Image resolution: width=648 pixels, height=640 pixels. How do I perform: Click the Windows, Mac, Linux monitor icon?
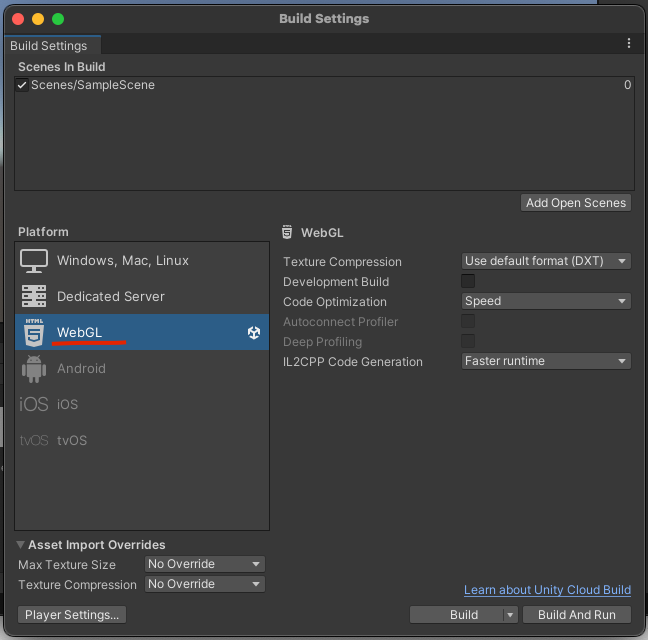[x=34, y=261]
